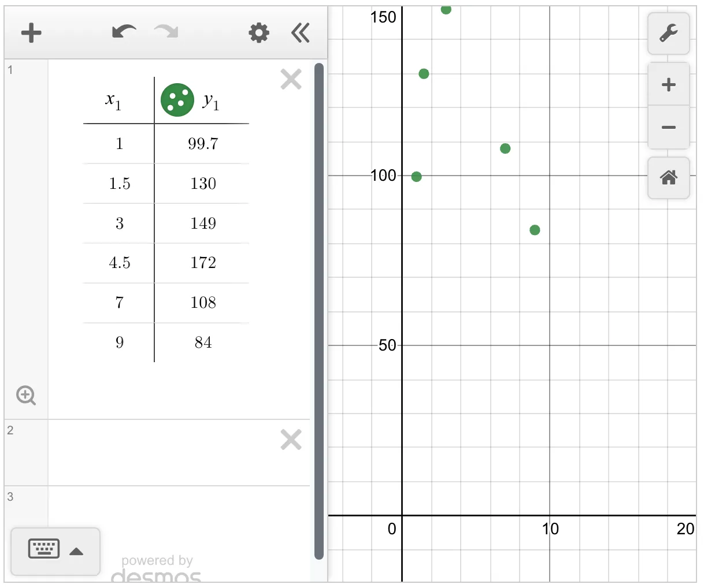This screenshot has width=704, height=588.
Task: Zoom to fit the table data with the magnifier
Action: (x=26, y=396)
